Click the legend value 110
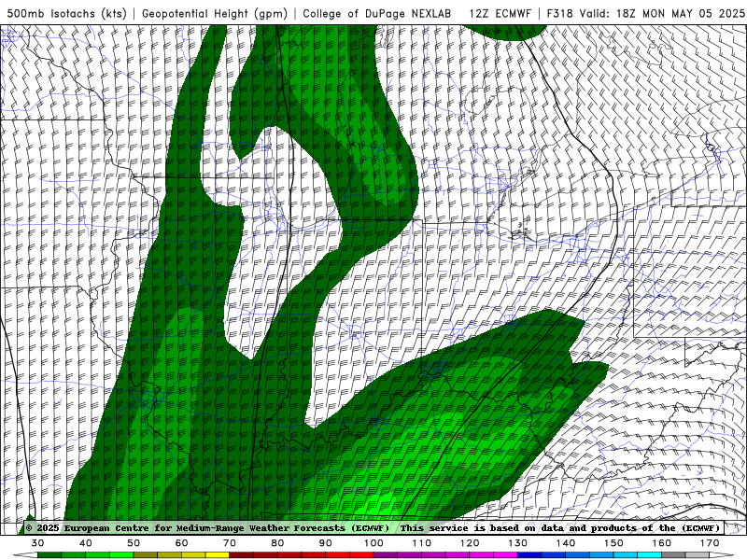Viewport: 747px width, 560px height. pos(422,543)
